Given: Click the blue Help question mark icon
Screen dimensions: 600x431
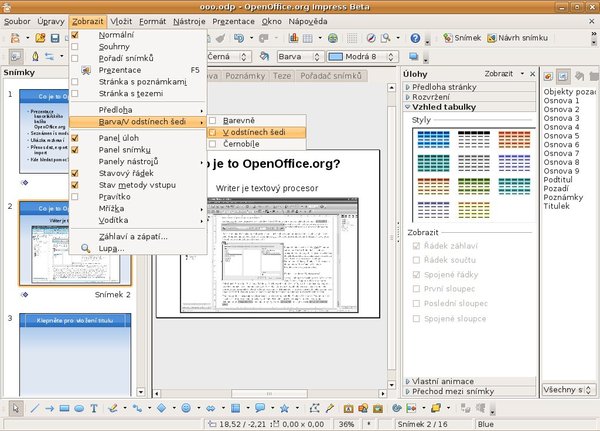Looking at the screenshot, I should point(415,38).
